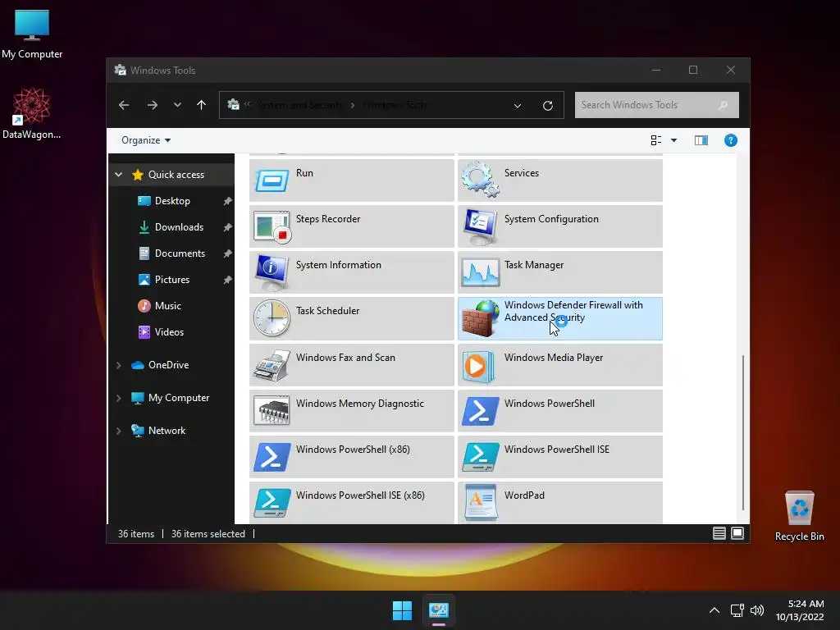Viewport: 840px width, 630px height.
Task: Select Windows PowerShell icon
Action: tap(480, 411)
